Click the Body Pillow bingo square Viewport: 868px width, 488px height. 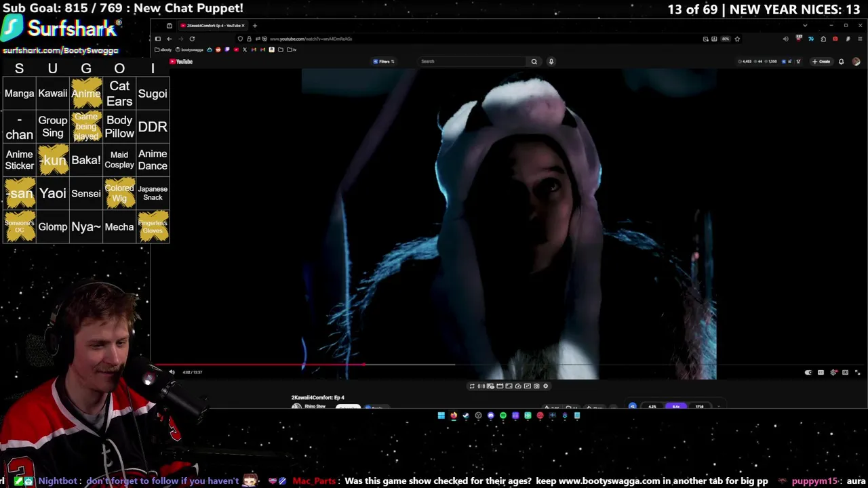(119, 127)
